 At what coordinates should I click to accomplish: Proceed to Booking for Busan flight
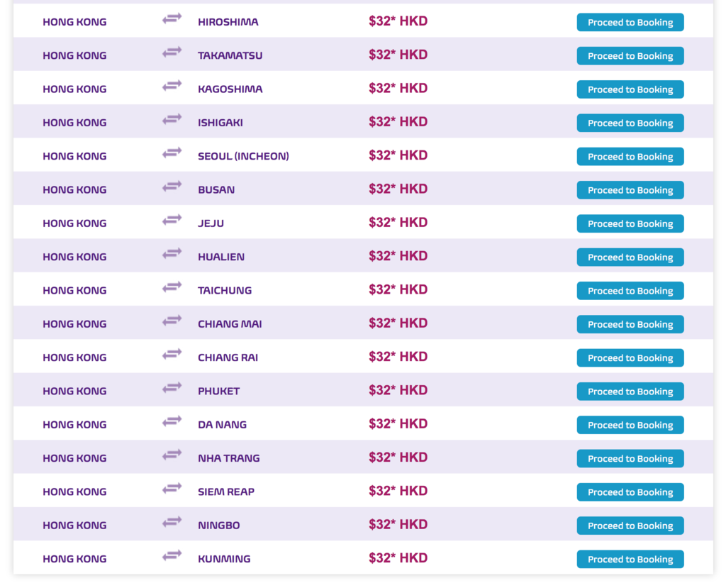(x=630, y=190)
